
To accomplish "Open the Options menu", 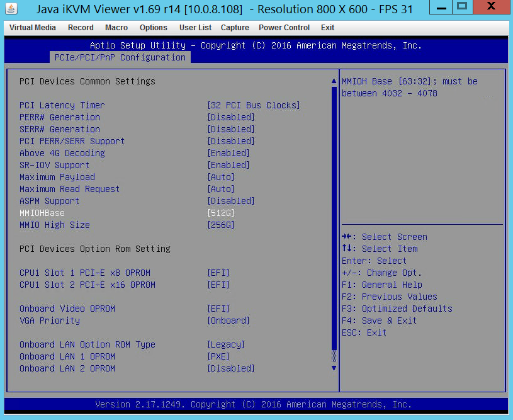I will coord(153,28).
